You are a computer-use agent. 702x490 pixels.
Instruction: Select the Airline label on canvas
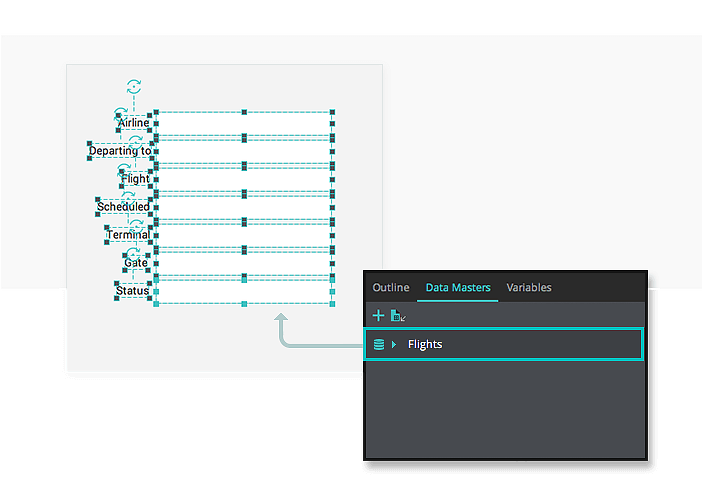[133, 123]
